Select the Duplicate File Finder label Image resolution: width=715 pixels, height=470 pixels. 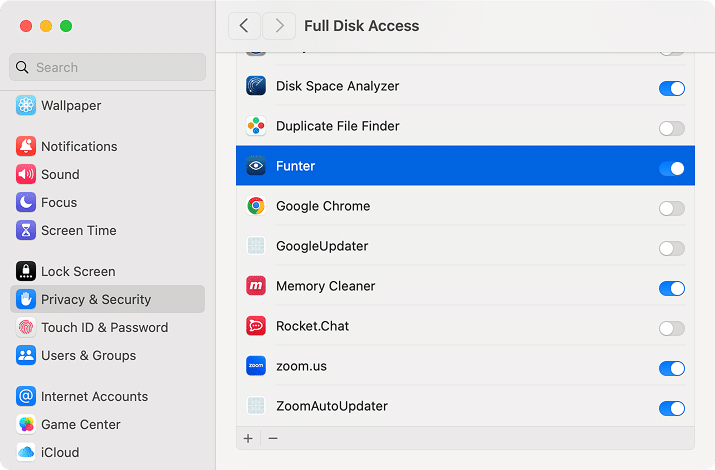[337, 126]
